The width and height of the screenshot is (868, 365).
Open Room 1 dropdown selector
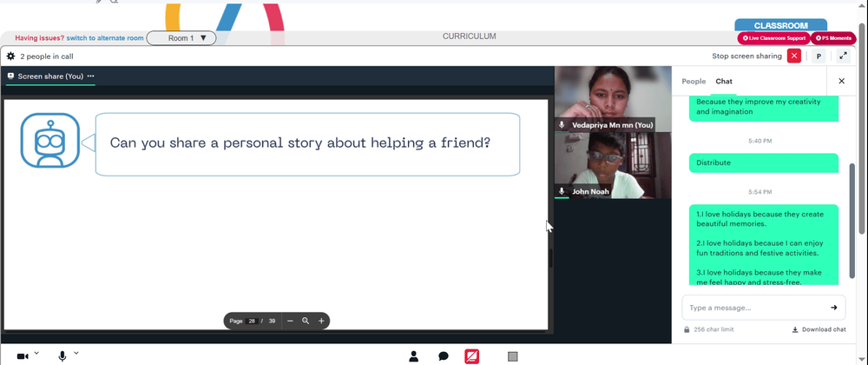pyautogui.click(x=181, y=38)
